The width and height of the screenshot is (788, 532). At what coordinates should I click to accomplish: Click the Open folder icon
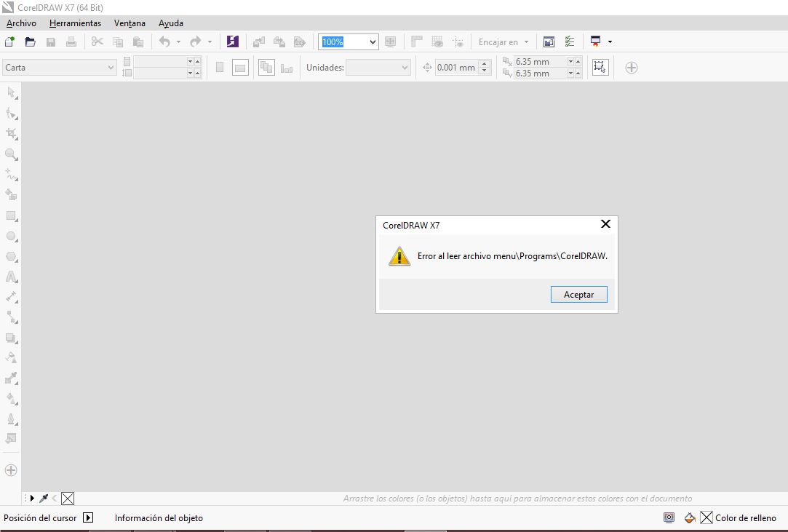30,41
